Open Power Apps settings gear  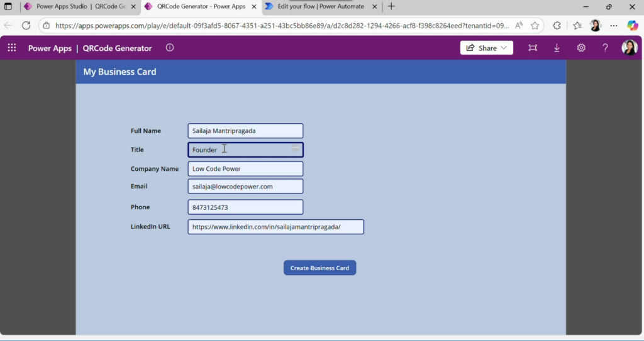tap(581, 48)
